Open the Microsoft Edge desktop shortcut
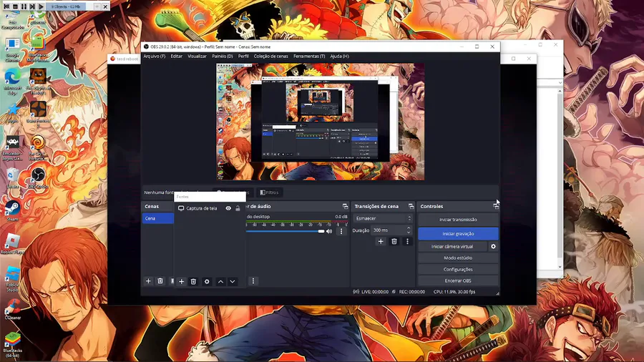The image size is (644, 362). click(x=12, y=82)
